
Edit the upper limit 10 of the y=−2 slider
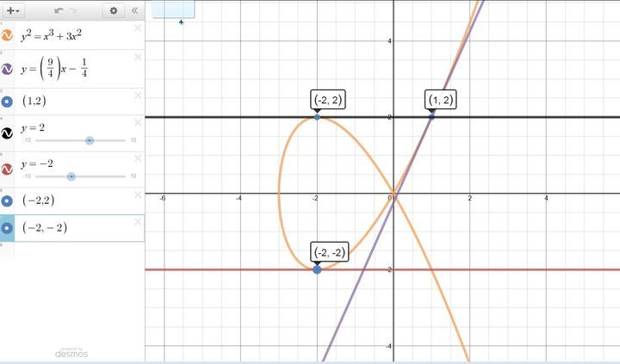coord(133,176)
